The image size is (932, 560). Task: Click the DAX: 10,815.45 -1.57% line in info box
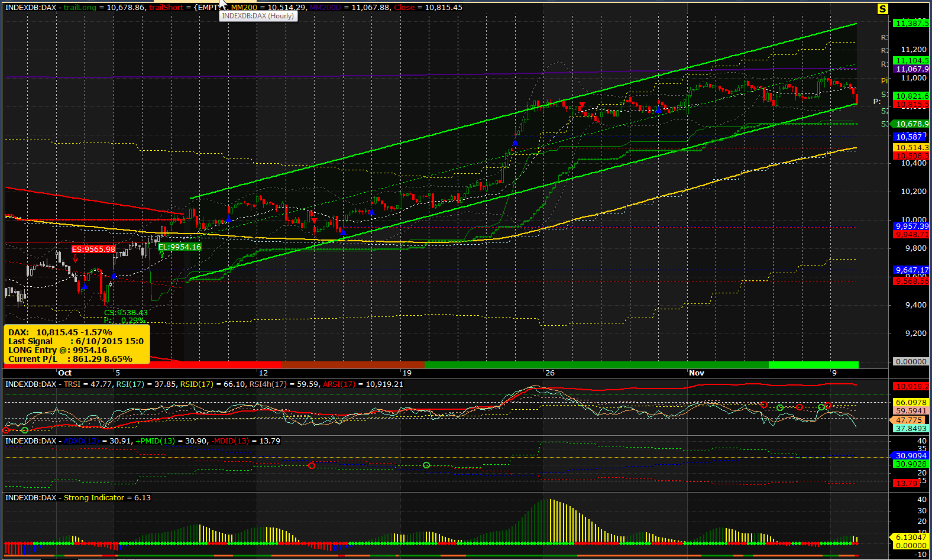[x=60, y=332]
